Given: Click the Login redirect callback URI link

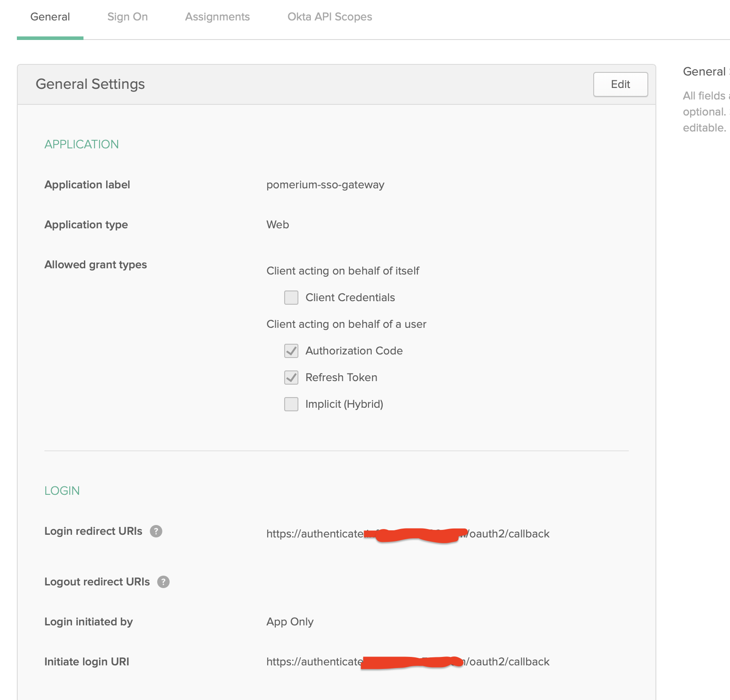Looking at the screenshot, I should pos(407,533).
